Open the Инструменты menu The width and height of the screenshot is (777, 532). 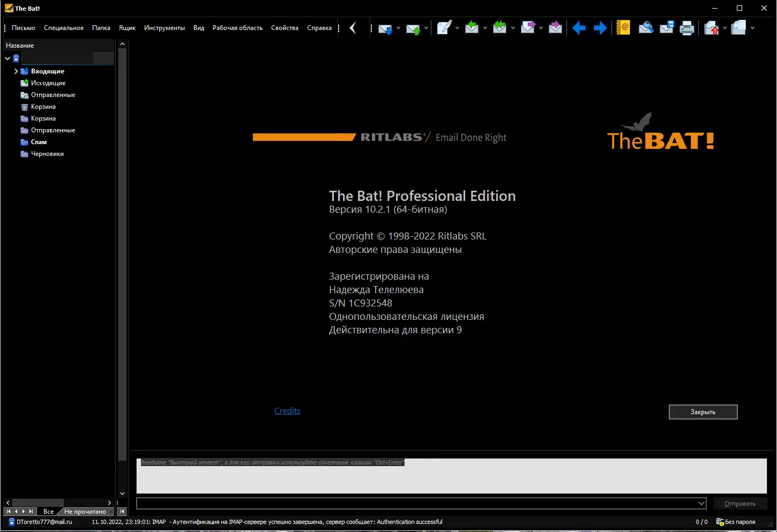pos(164,27)
